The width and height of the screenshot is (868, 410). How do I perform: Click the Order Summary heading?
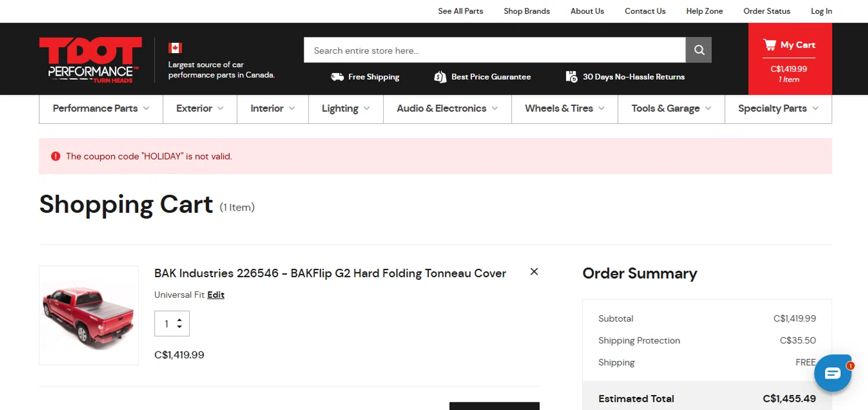[x=639, y=274]
